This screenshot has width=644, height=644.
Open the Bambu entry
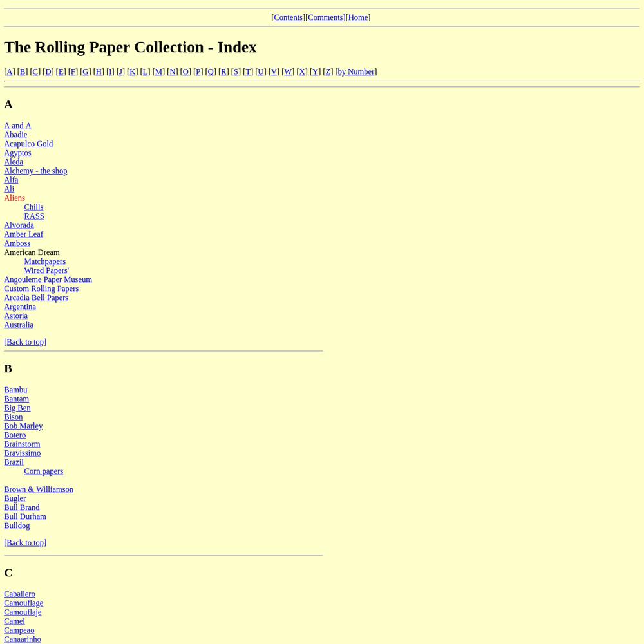click(15, 390)
